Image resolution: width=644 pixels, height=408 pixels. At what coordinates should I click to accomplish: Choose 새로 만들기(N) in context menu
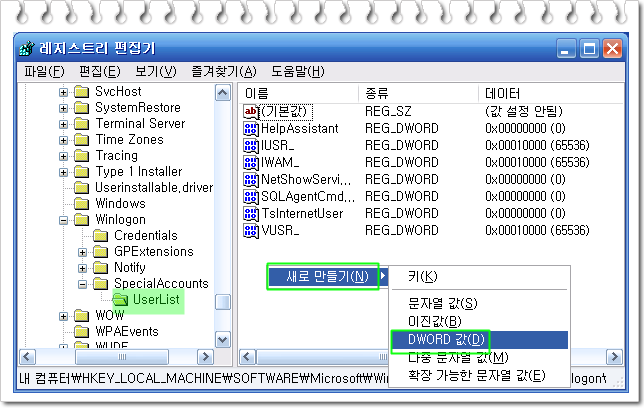pos(327,277)
